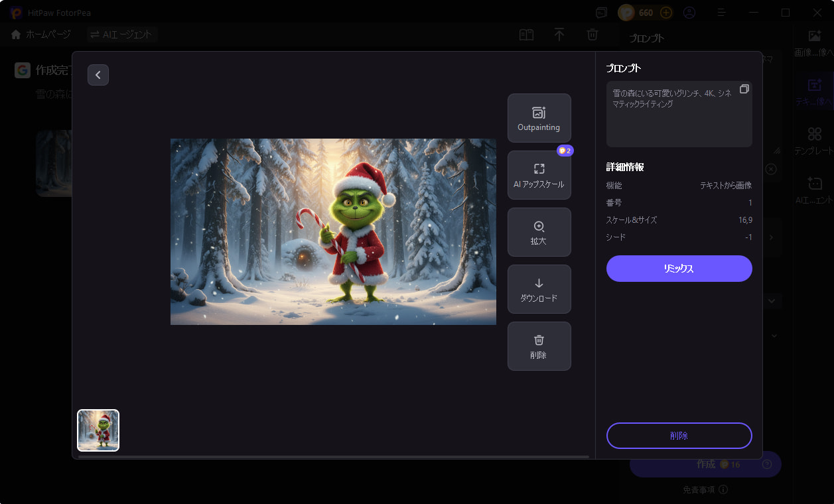The height and width of the screenshot is (504, 834).
Task: Click the feedback icon beside the coin balance
Action: [x=601, y=13]
